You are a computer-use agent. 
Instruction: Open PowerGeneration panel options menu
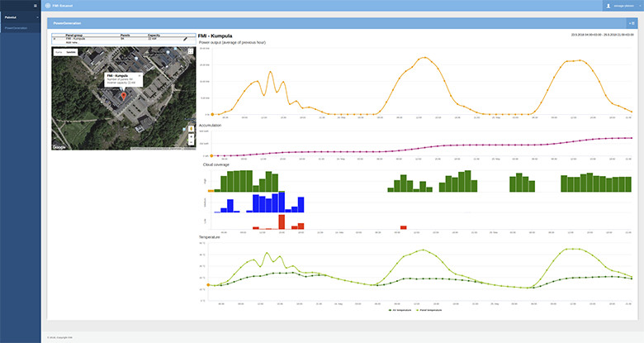click(x=632, y=23)
